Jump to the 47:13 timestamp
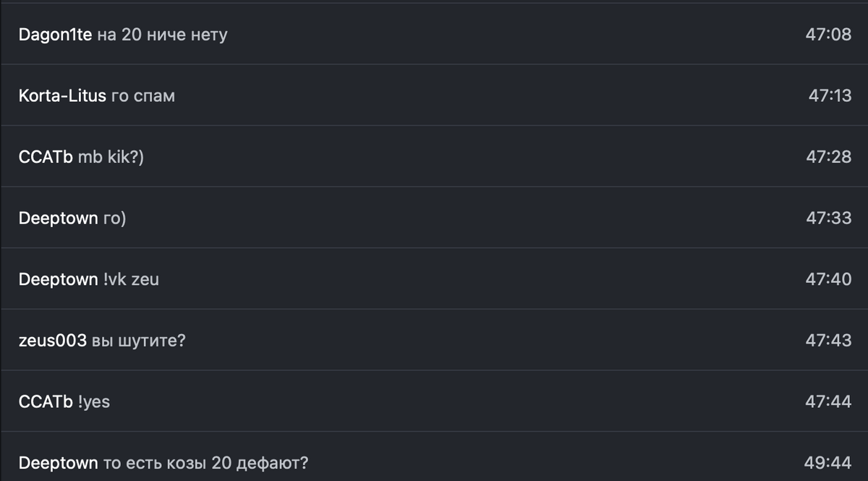The width and height of the screenshot is (868, 481). click(830, 95)
